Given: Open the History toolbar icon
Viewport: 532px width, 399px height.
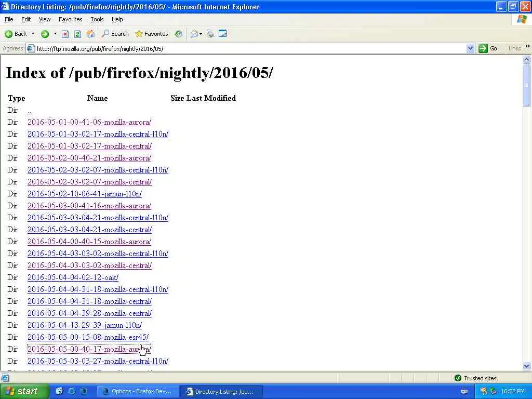Looking at the screenshot, I should (179, 34).
